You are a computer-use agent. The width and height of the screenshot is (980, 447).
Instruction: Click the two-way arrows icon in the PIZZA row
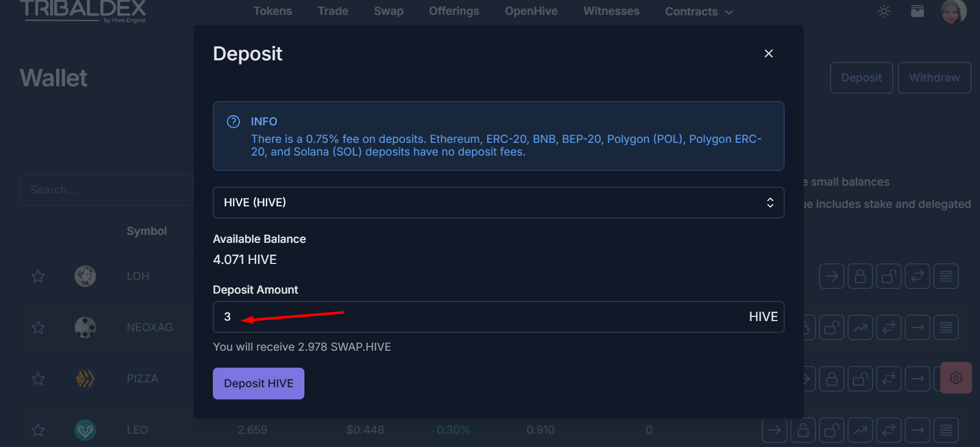point(889,379)
